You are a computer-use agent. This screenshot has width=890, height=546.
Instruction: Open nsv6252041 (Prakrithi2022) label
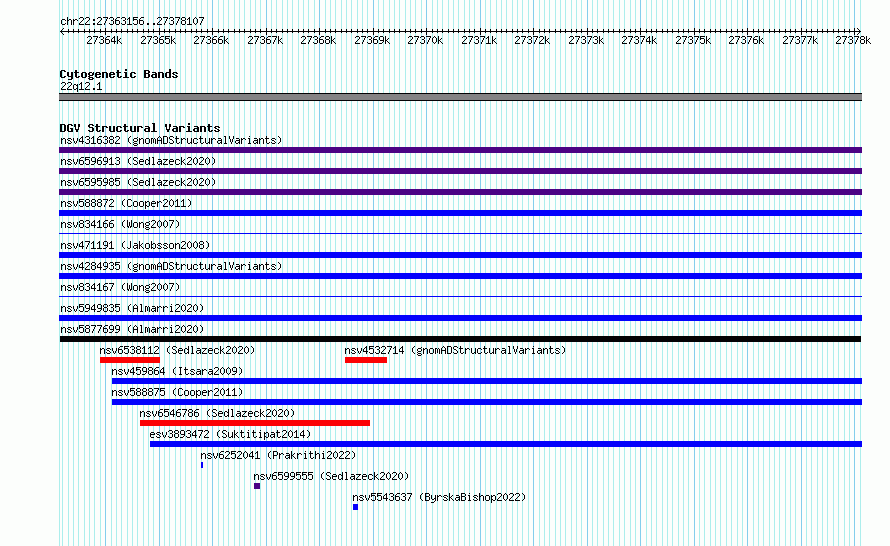[x=278, y=455]
